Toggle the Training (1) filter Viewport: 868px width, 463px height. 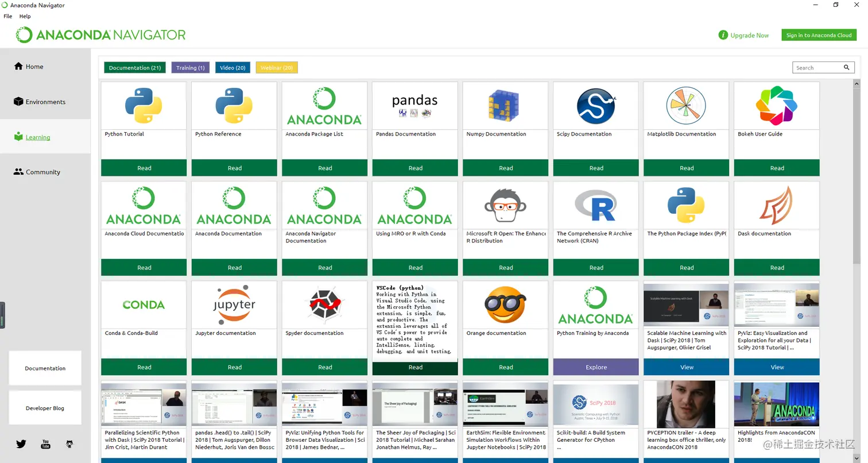[x=191, y=67]
